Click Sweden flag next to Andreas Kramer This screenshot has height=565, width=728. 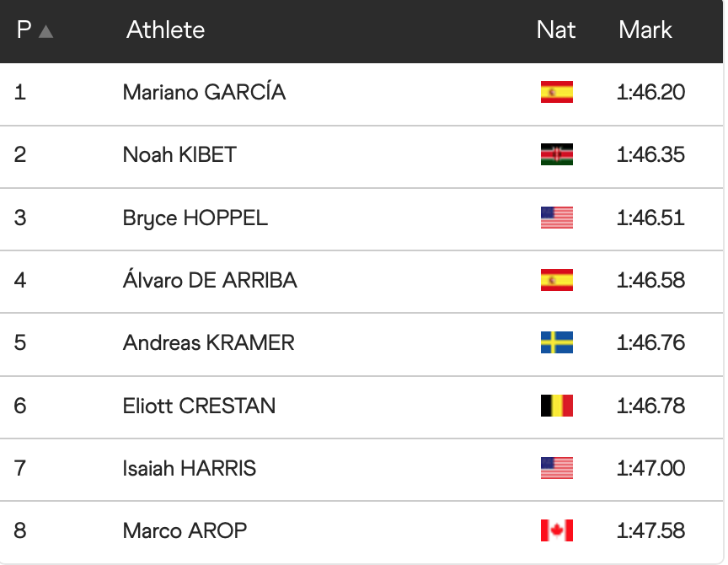(x=556, y=342)
